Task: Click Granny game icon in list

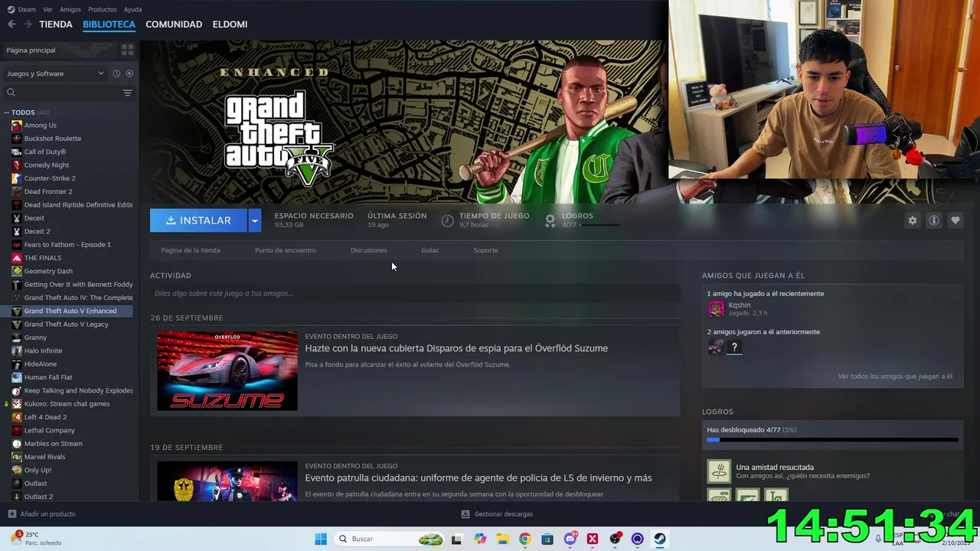Action: 17,337
